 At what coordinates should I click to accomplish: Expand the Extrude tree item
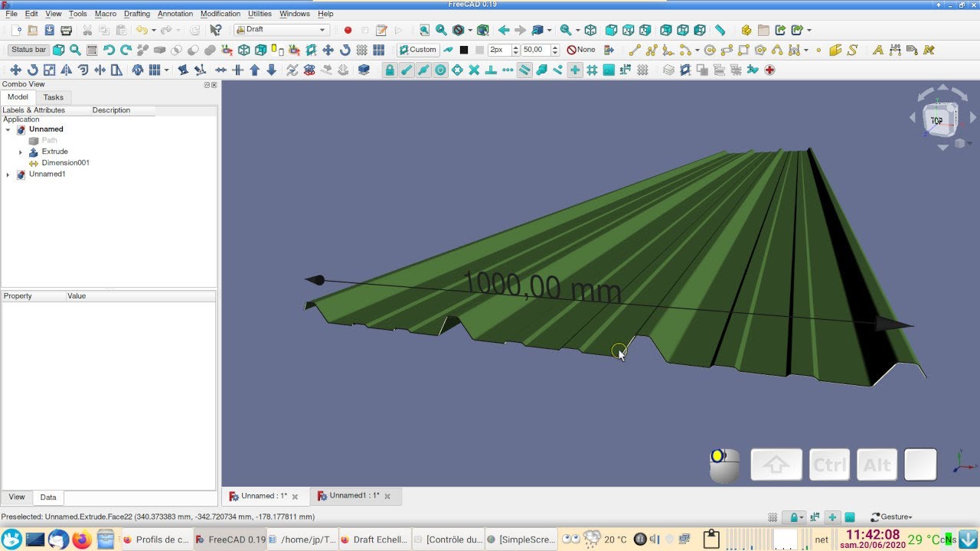21,152
